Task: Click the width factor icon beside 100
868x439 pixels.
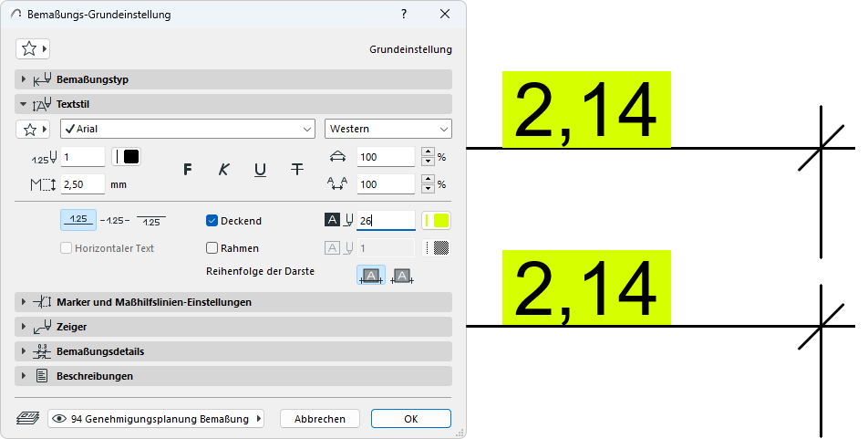Action: (337, 157)
